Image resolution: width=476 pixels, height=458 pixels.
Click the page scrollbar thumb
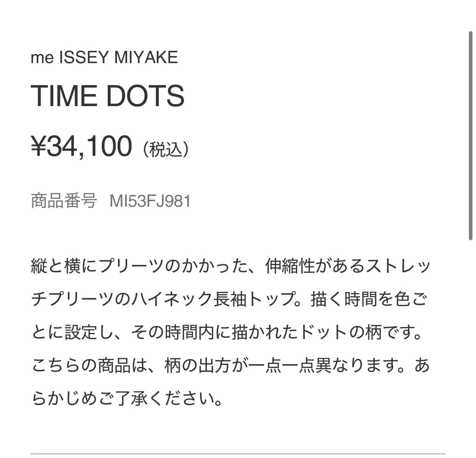(x=470, y=135)
